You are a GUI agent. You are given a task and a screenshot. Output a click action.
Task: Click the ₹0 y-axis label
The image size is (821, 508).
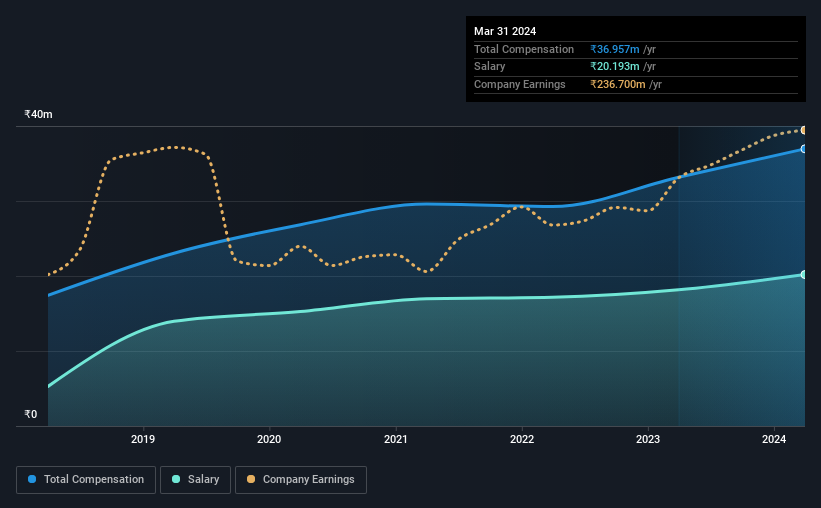(x=31, y=414)
